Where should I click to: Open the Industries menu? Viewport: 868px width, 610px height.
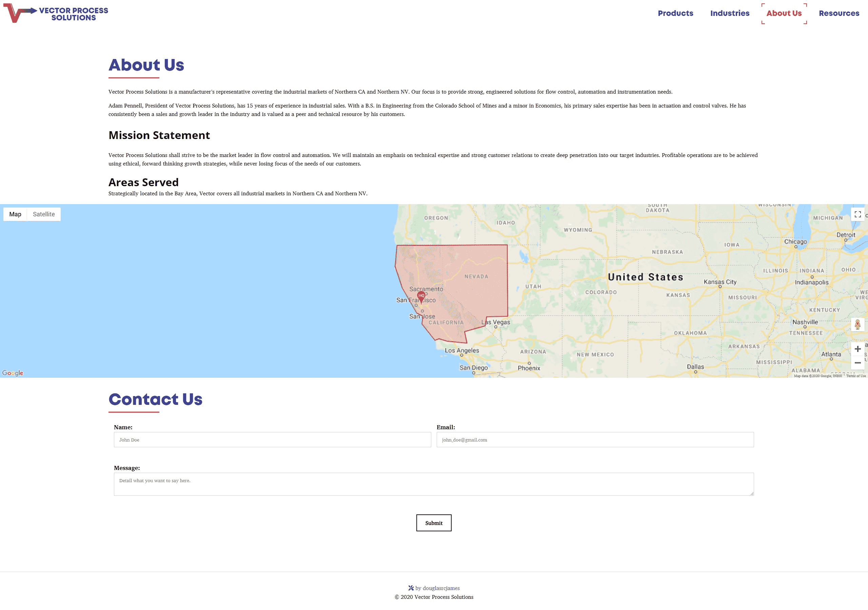point(730,13)
